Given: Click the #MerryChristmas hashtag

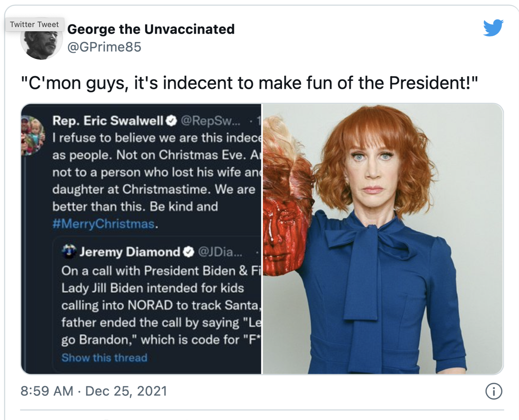Looking at the screenshot, I should point(104,224).
